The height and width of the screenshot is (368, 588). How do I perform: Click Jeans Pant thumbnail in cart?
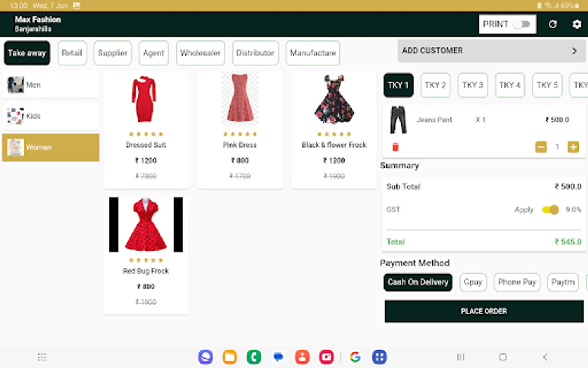398,120
